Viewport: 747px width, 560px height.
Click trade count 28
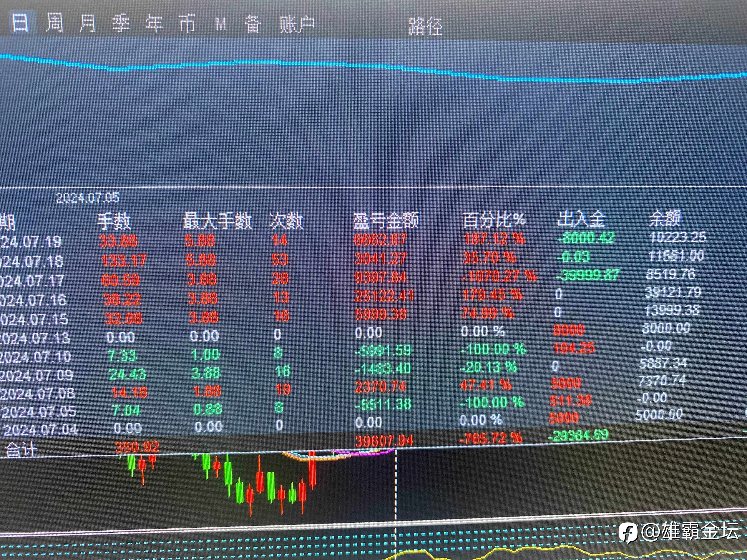[x=280, y=279]
